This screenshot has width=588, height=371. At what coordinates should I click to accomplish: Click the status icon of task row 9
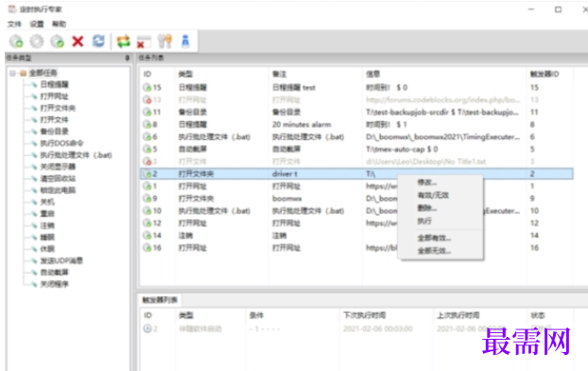147,198
